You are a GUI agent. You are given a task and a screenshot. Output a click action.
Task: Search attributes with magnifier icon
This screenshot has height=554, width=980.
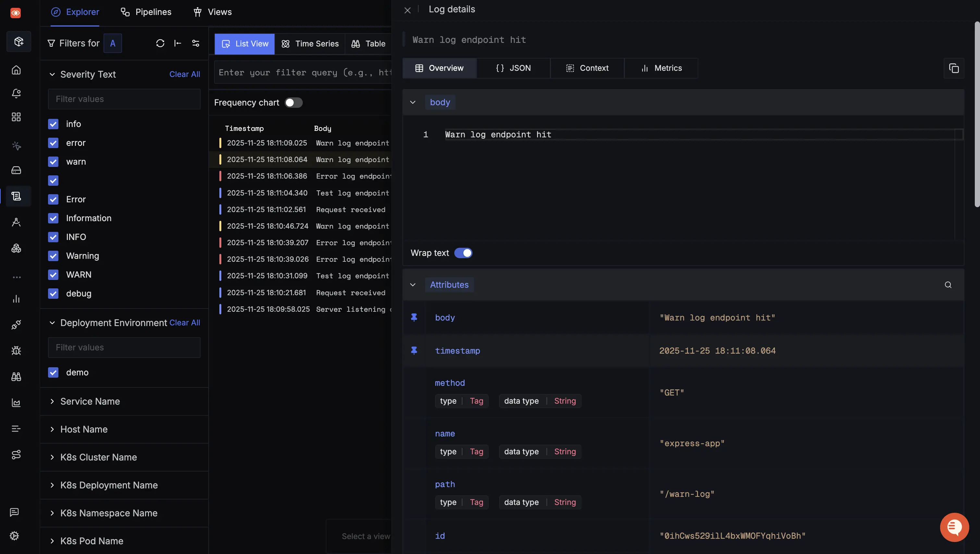(948, 285)
